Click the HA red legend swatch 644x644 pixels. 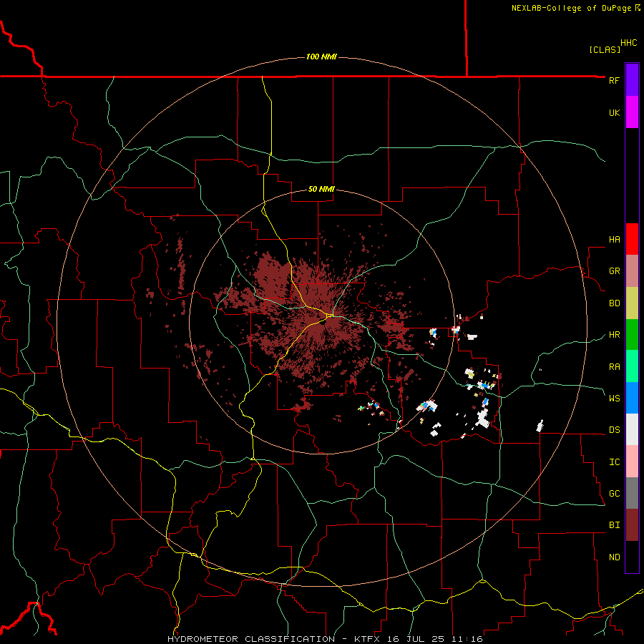click(632, 239)
